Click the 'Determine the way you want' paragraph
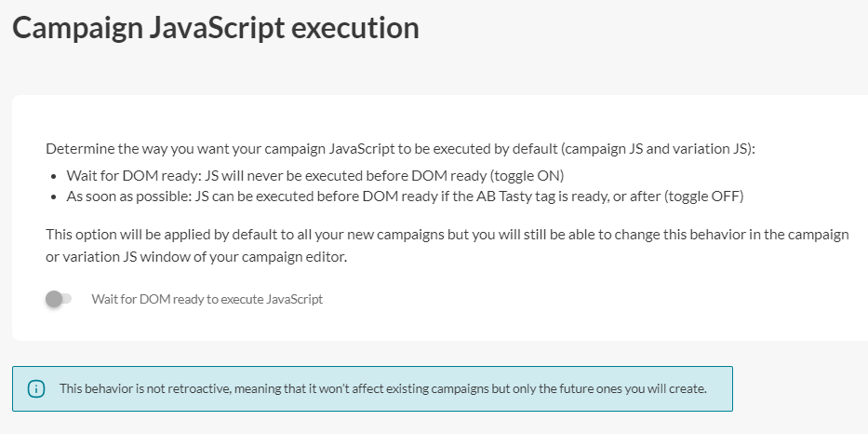Screen dimensions: 868x434 [x=400, y=148]
